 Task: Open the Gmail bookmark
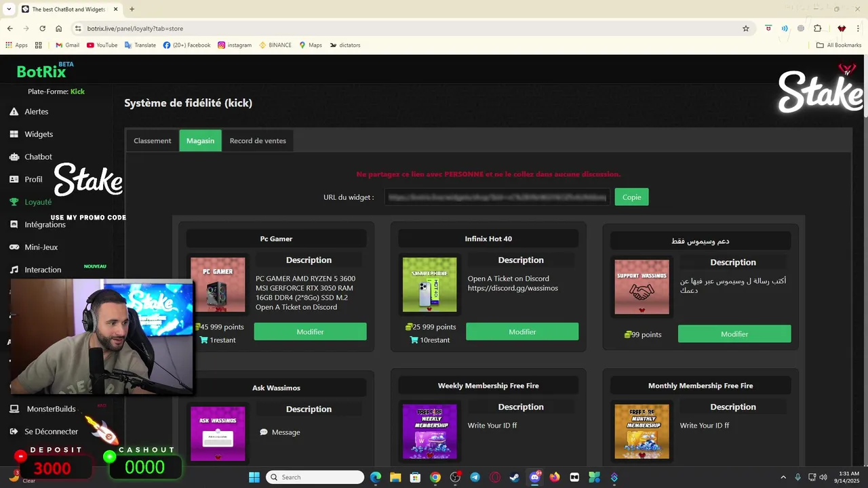tap(67, 45)
